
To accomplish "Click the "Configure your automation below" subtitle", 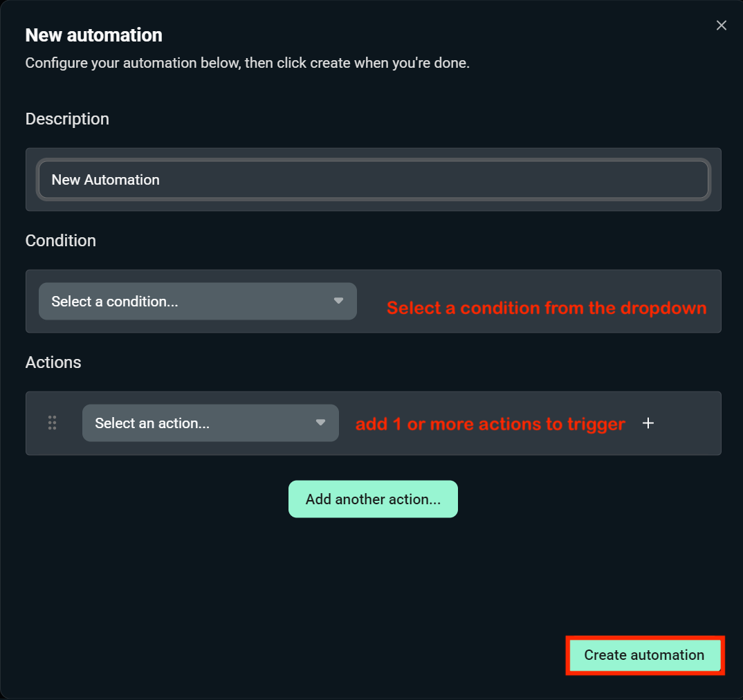I will [x=247, y=63].
